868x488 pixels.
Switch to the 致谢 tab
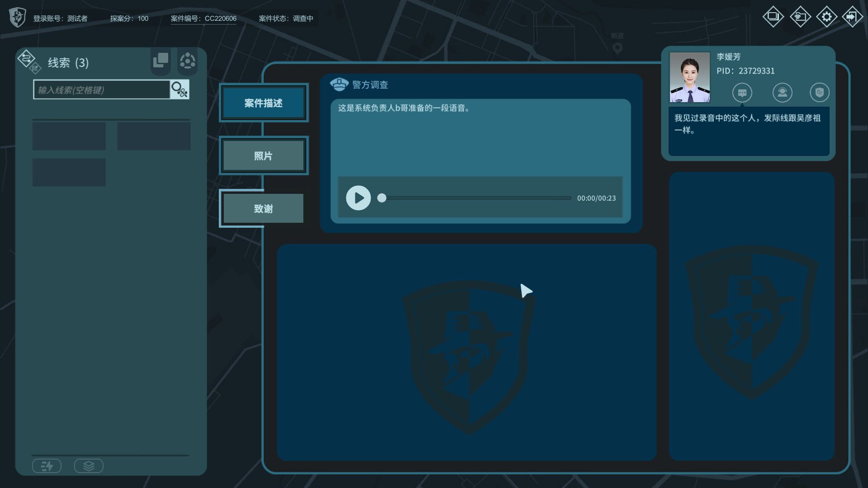click(x=262, y=208)
